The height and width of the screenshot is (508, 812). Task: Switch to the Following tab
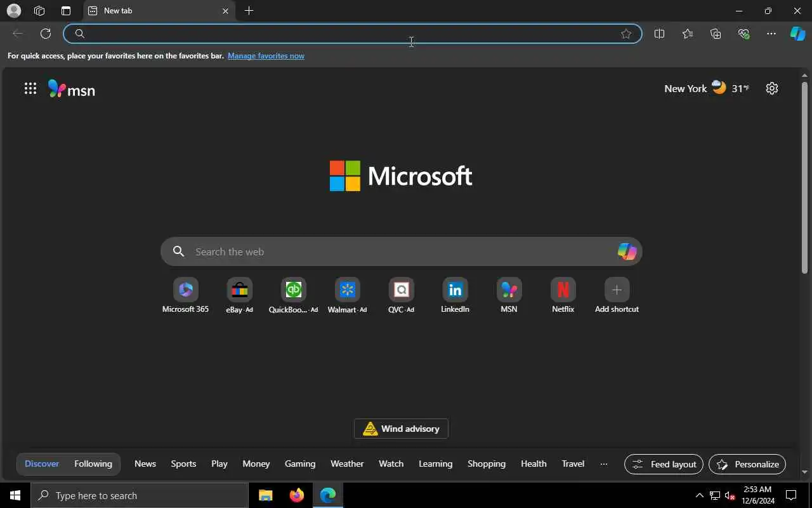click(93, 464)
